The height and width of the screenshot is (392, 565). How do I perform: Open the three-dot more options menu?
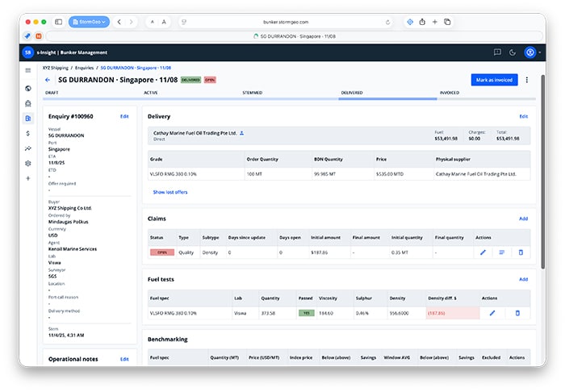pos(527,80)
